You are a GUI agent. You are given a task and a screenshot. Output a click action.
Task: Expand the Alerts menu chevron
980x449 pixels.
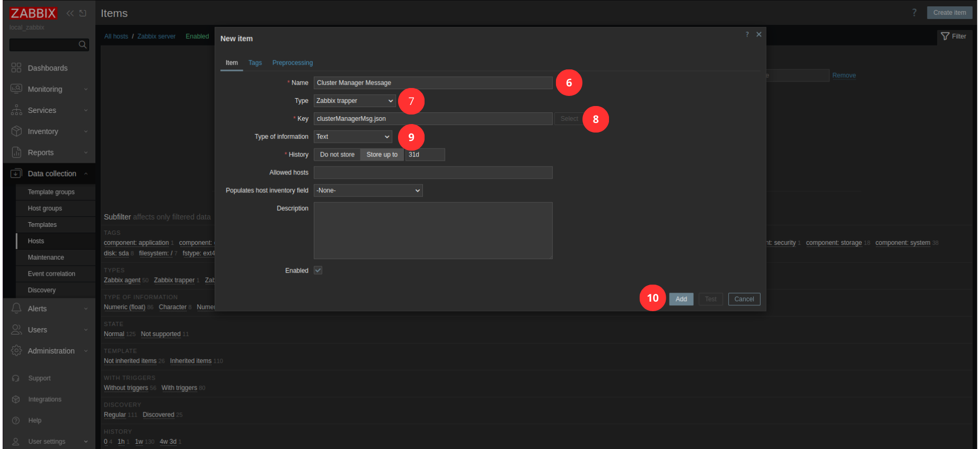[86, 309]
